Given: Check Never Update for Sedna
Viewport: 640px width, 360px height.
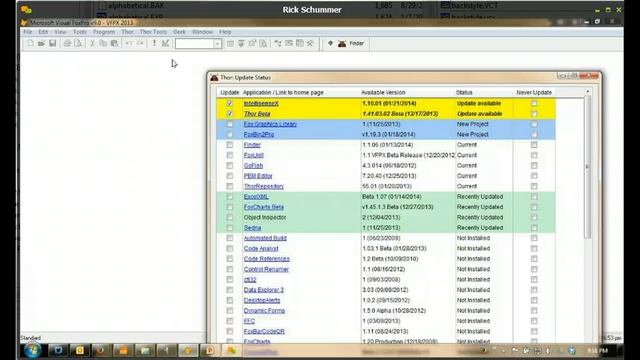Looking at the screenshot, I should click(534, 228).
